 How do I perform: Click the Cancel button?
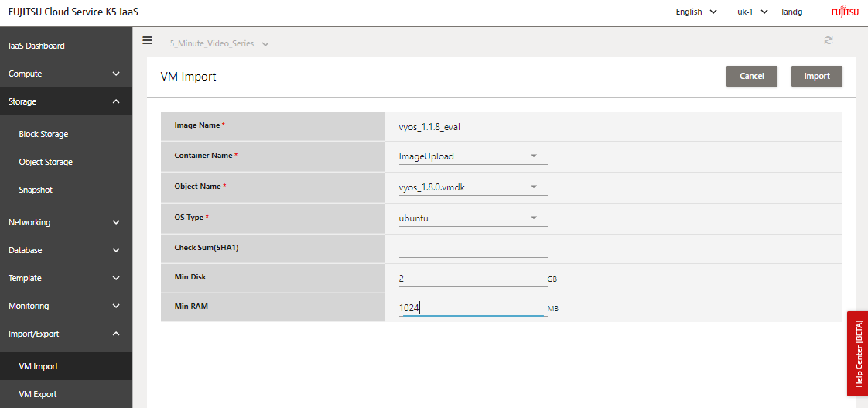752,77
